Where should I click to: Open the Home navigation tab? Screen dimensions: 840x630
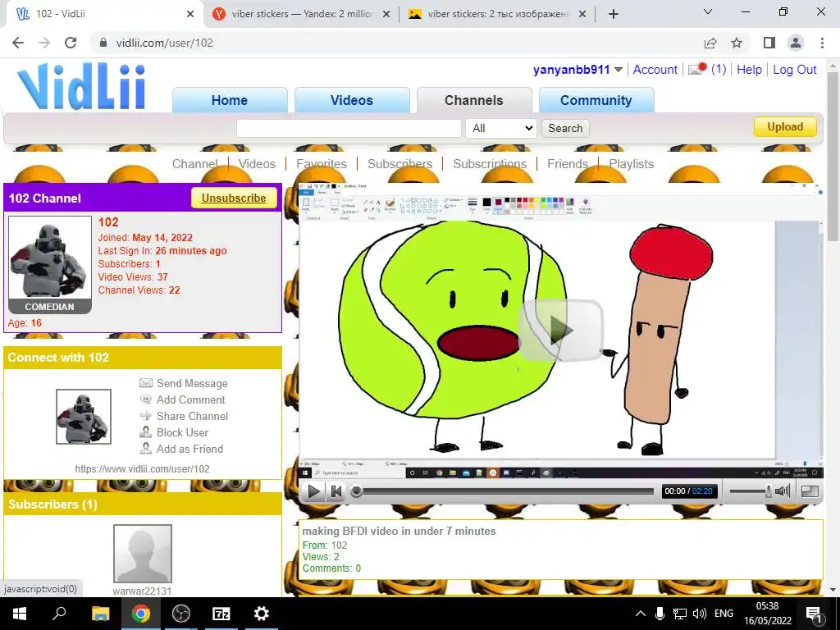[230, 100]
